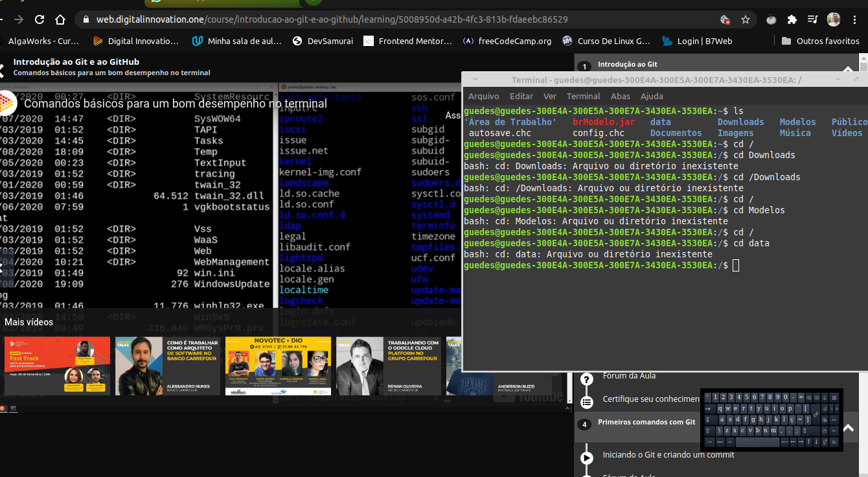This screenshot has height=477, width=868.
Task: Open the video title link on player
Action: pyautogui.click(x=176, y=104)
